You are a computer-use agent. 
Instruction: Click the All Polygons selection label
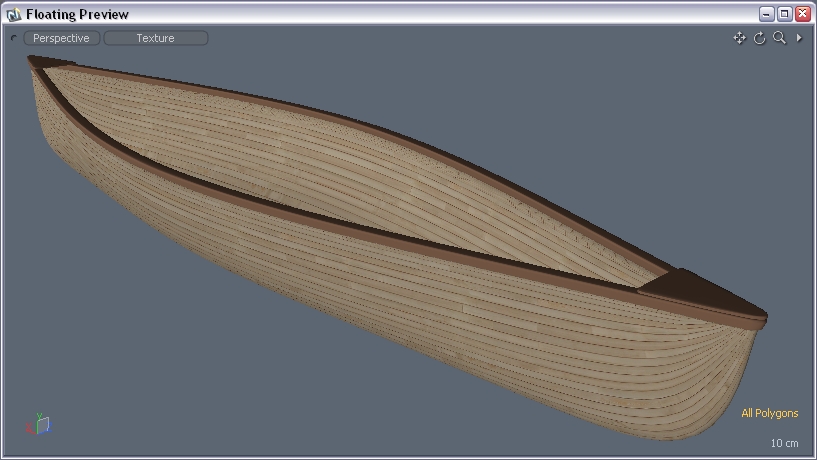tap(770, 413)
